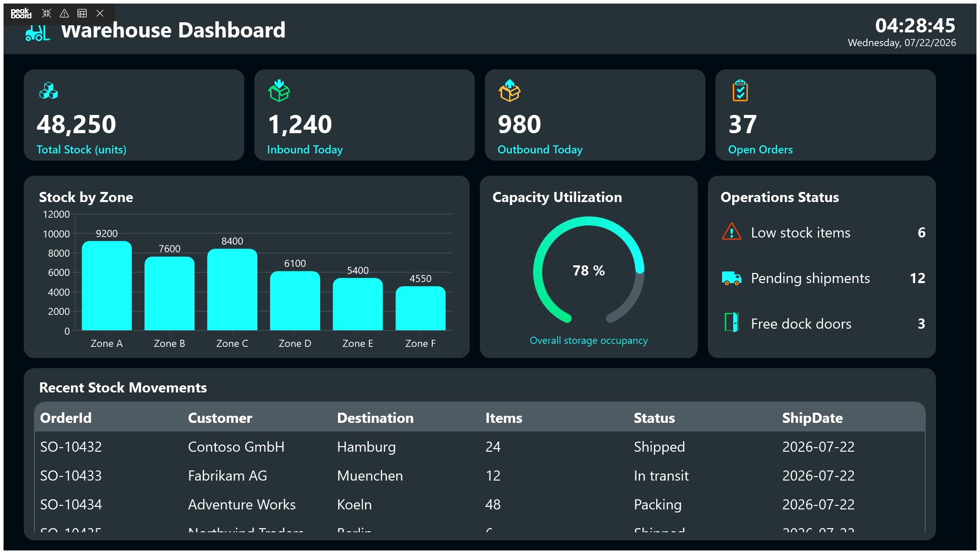Click destination cell Muenchen
Viewport: 980px width, 554px height.
click(370, 476)
